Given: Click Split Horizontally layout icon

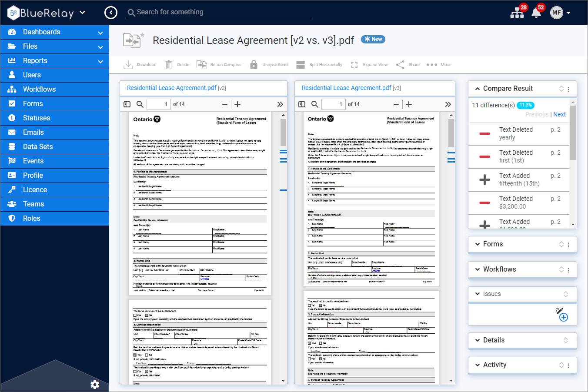Looking at the screenshot, I should 301,65.
